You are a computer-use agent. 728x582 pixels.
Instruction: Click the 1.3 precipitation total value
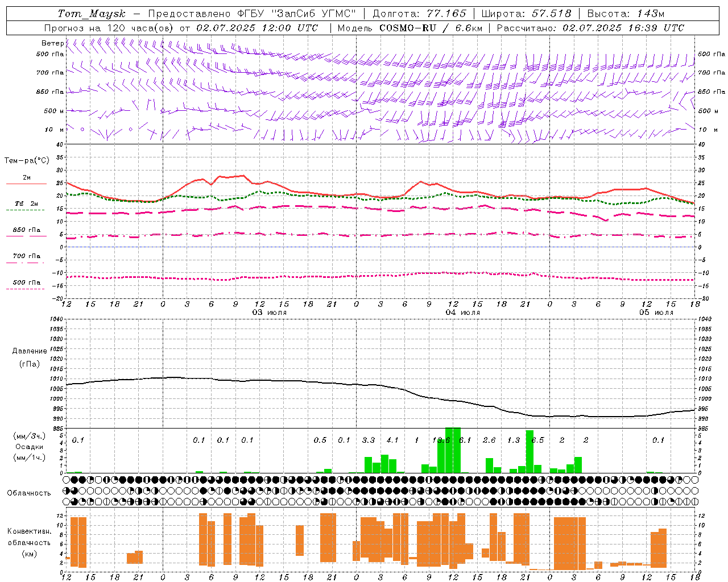[514, 440]
